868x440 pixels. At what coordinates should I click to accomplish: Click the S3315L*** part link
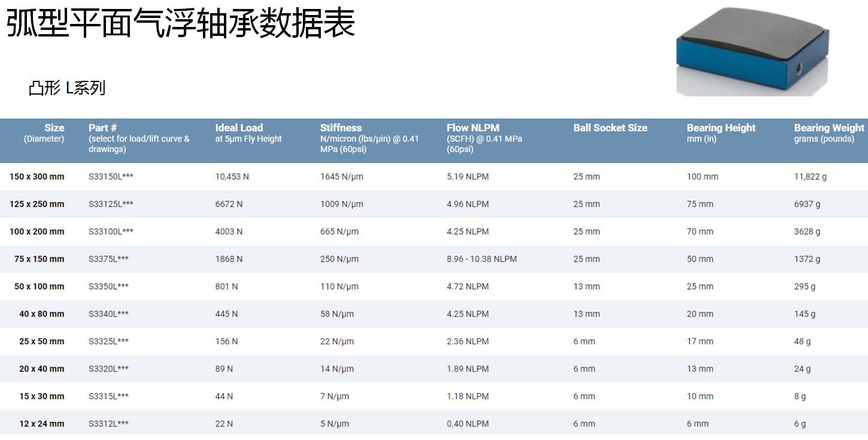click(x=108, y=396)
